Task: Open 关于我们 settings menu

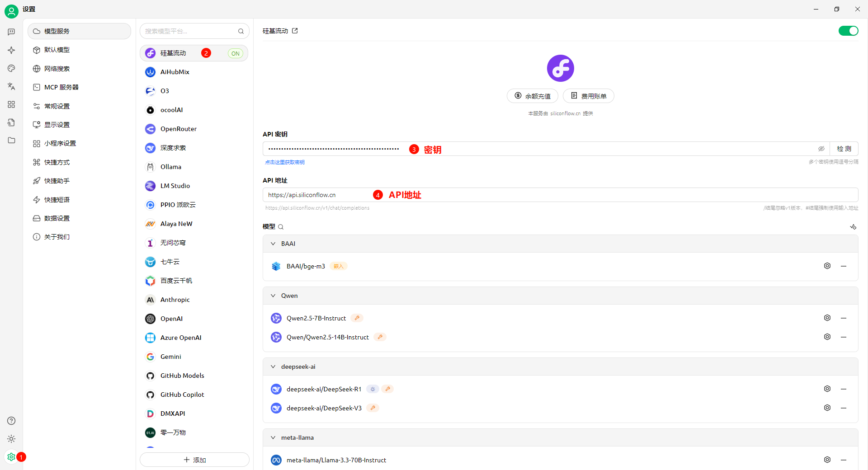Action: pyautogui.click(x=79, y=237)
